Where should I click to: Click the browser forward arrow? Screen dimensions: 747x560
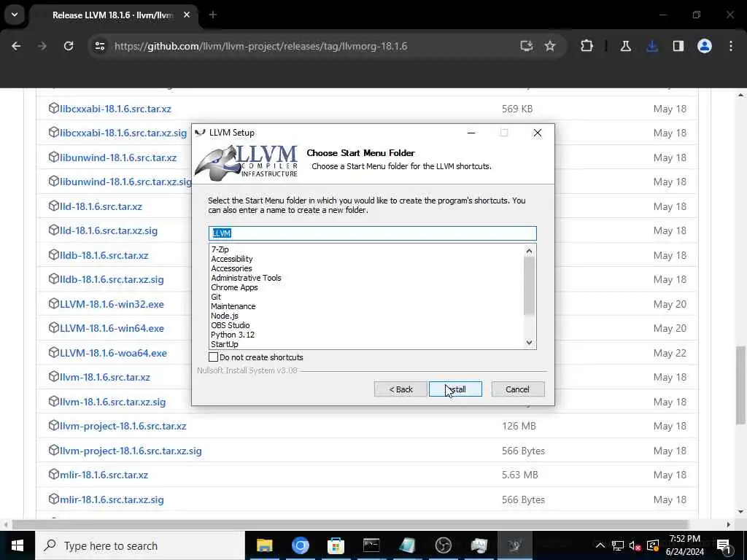[x=42, y=46]
